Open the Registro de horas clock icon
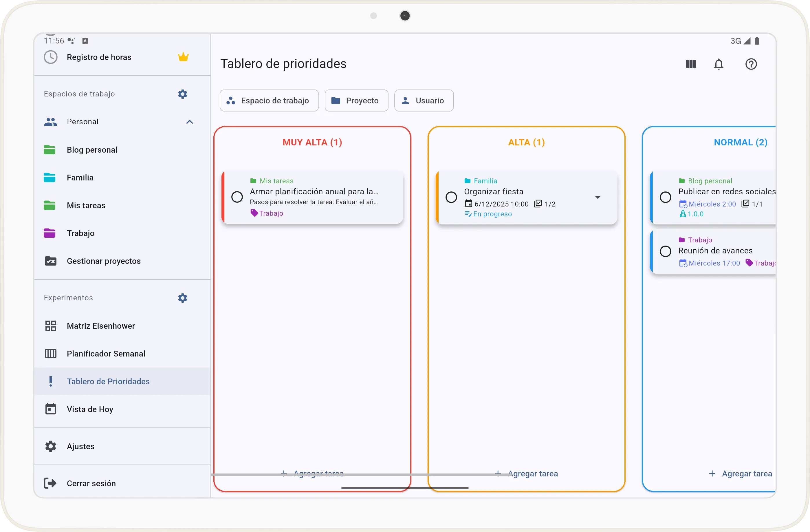Viewport: 810px width, 532px height. pyautogui.click(x=50, y=57)
